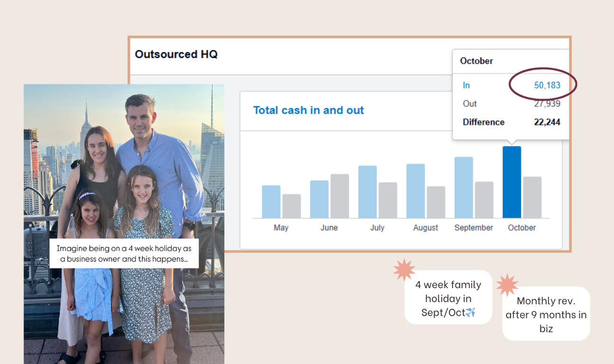Viewport: 614px width, 364px height.
Task: Click the "May" axis label
Action: 281,228
